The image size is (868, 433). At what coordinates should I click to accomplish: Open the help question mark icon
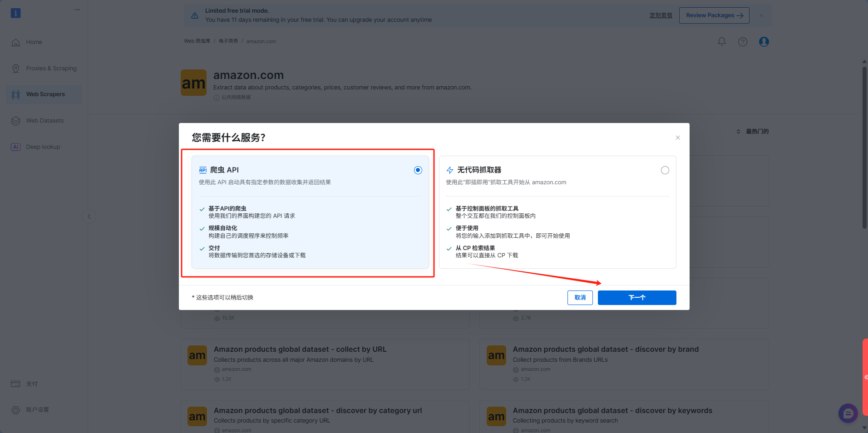click(743, 41)
